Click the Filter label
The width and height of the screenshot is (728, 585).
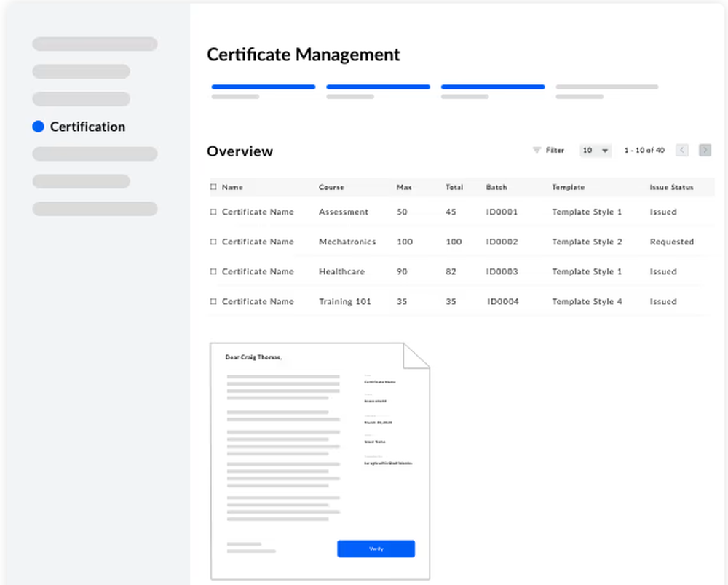[x=555, y=151]
